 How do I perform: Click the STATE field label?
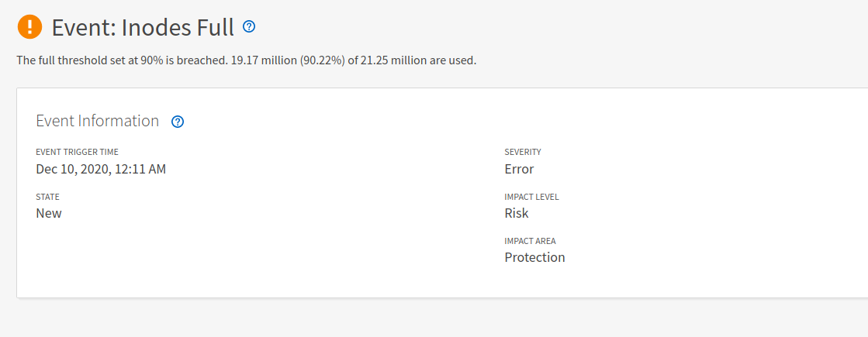47,197
